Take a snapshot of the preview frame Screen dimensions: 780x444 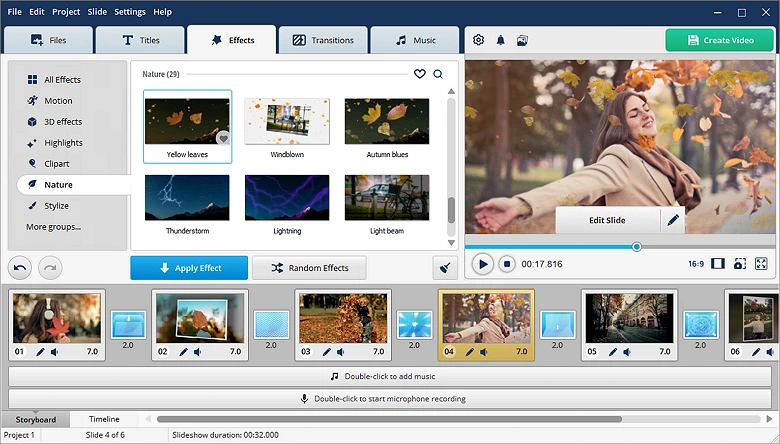740,264
